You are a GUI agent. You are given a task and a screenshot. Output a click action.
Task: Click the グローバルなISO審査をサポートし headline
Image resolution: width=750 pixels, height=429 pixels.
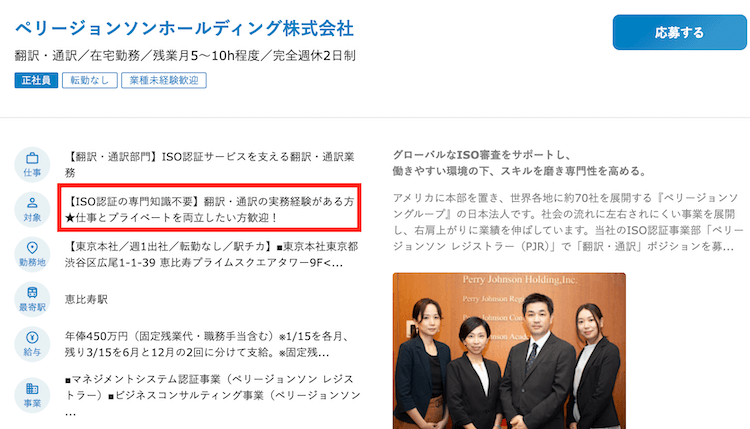[519, 163]
